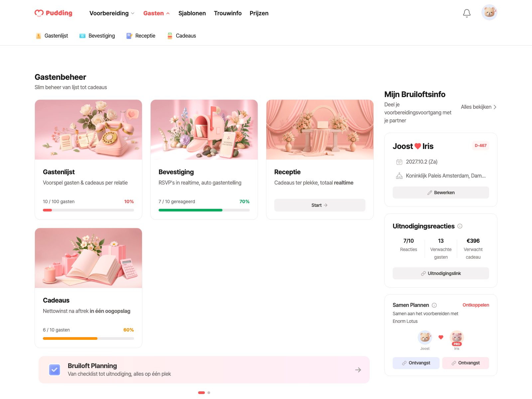Click the Start button on Receptie card
Screen dimensions: 532x399
[320, 205]
